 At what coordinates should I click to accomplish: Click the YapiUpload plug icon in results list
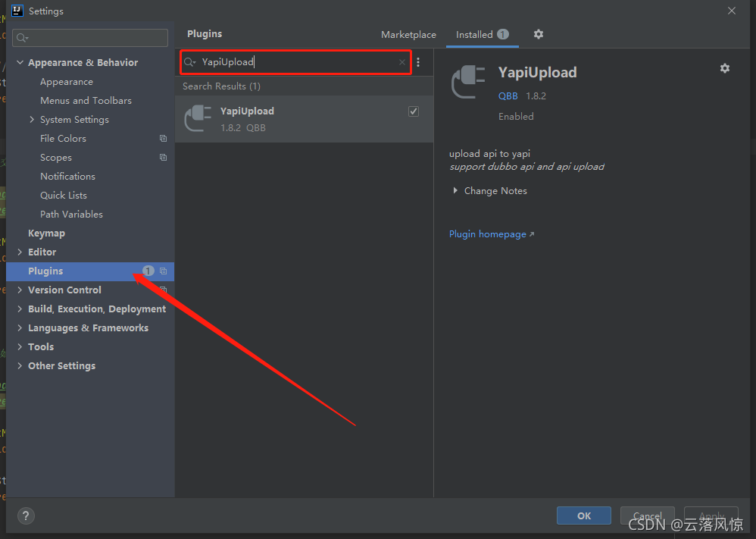[x=198, y=118]
